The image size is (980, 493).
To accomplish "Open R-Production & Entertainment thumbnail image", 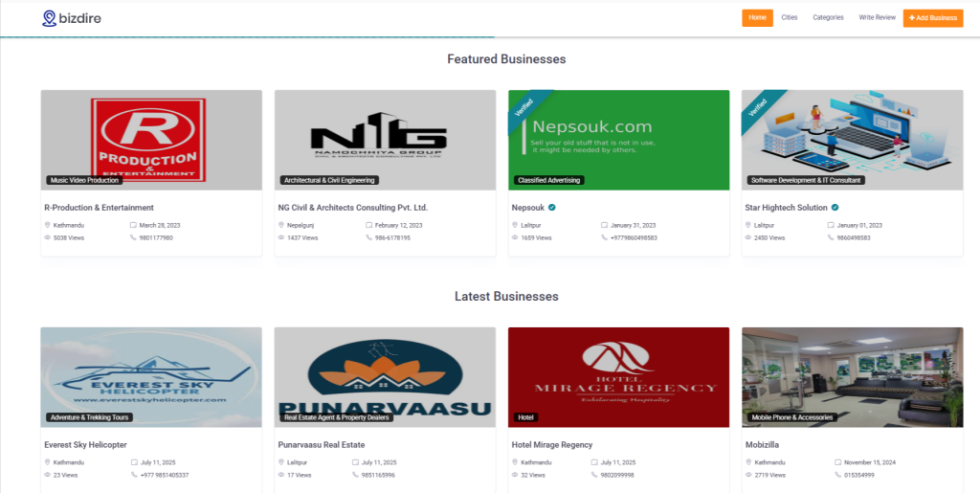I will click(x=151, y=140).
